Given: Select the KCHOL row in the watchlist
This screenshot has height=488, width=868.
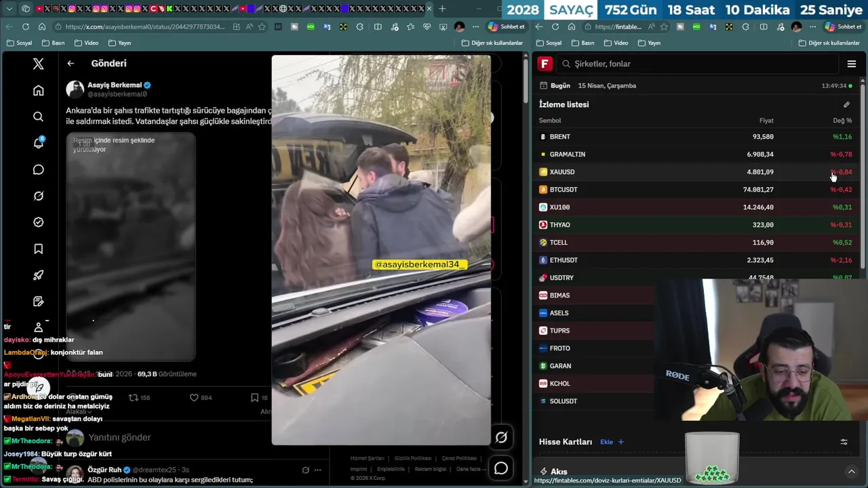Looking at the screenshot, I should click(x=595, y=383).
